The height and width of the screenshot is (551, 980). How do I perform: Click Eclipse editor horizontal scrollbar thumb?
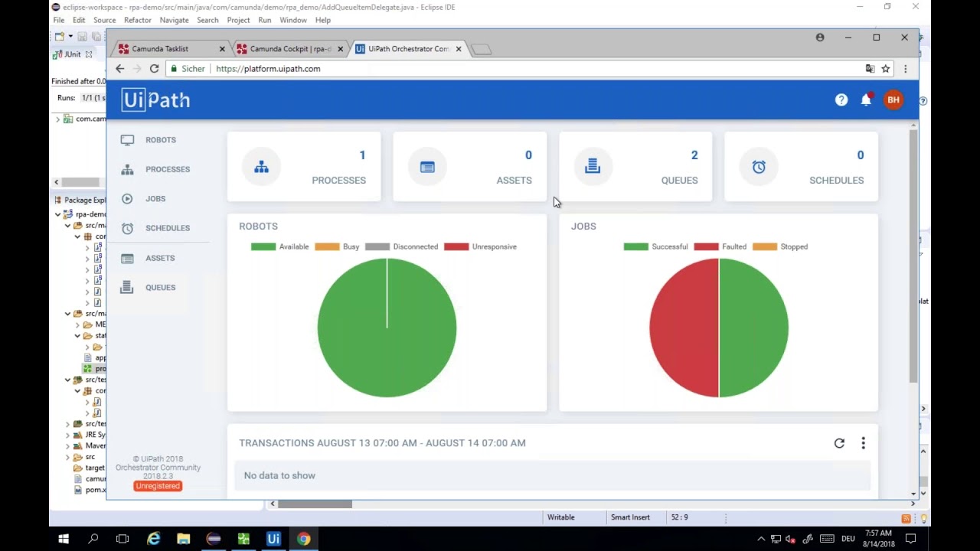[315, 504]
